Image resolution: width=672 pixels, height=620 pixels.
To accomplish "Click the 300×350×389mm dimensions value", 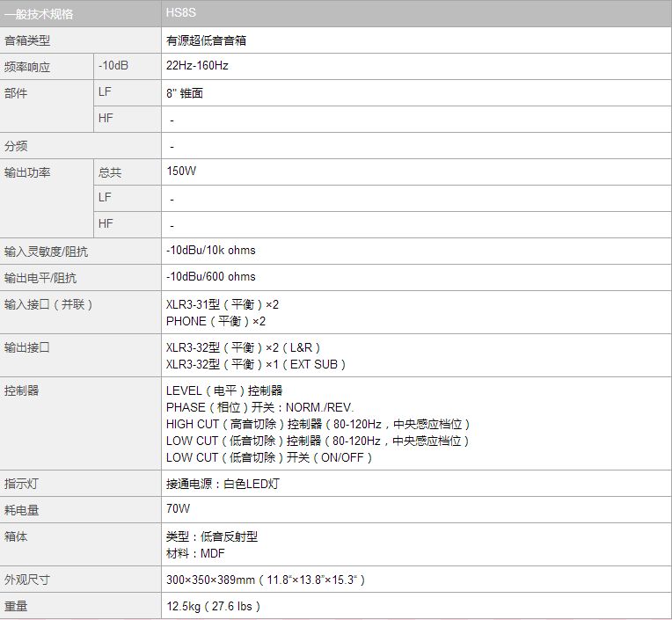I will pyautogui.click(x=266, y=580).
